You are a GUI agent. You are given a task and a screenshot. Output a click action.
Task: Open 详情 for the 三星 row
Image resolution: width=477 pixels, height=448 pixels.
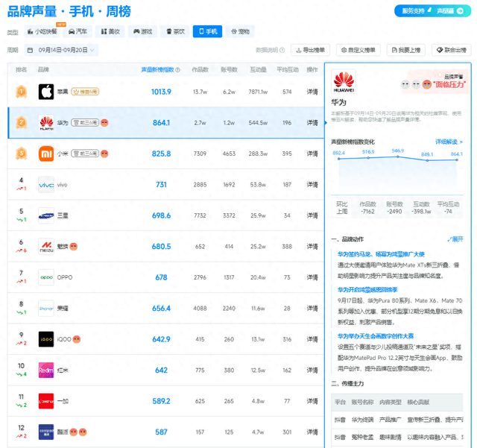coord(312,215)
